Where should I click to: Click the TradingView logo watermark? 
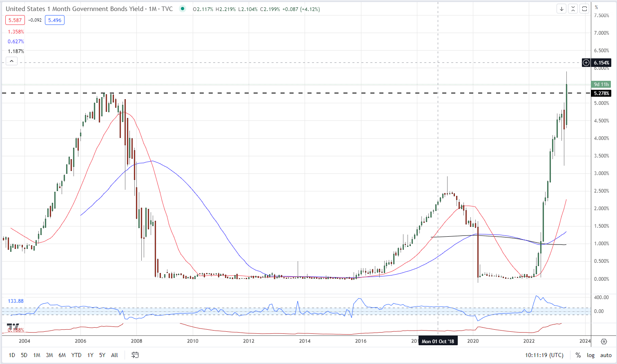point(13,327)
